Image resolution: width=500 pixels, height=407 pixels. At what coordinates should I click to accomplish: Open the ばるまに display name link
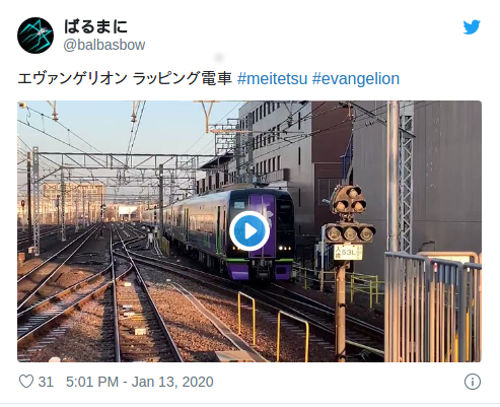click(96, 26)
